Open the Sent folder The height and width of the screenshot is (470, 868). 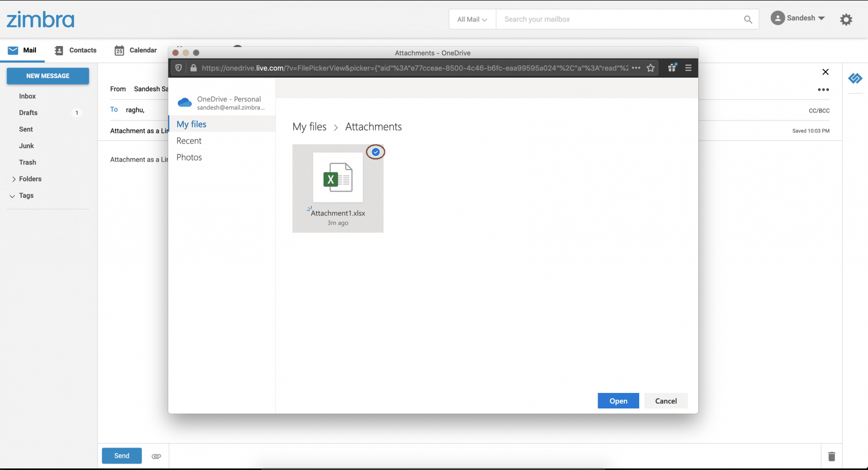tap(26, 130)
